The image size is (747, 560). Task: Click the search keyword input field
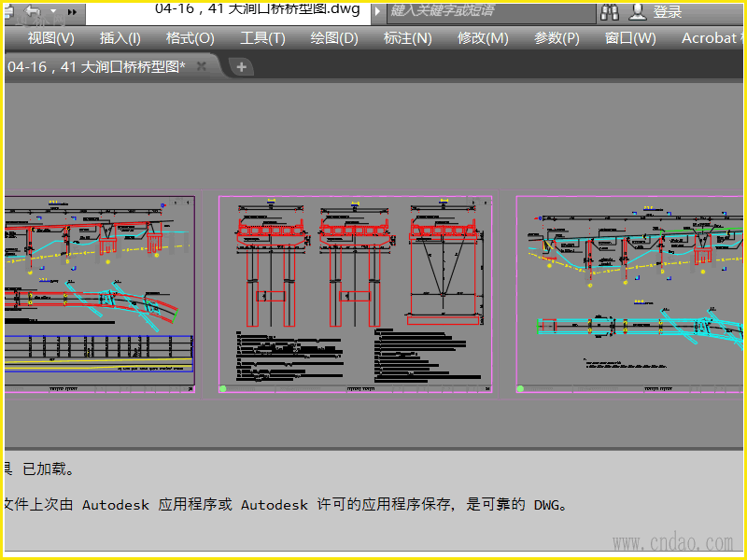pos(491,12)
